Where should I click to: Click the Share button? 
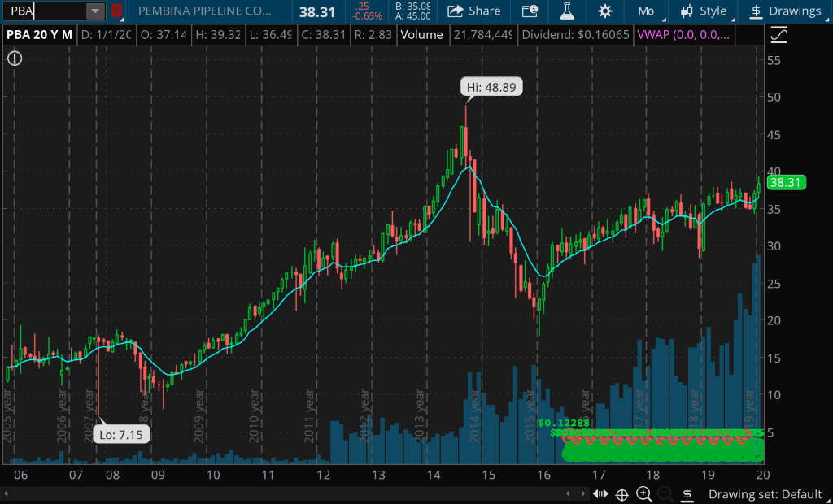pos(474,11)
